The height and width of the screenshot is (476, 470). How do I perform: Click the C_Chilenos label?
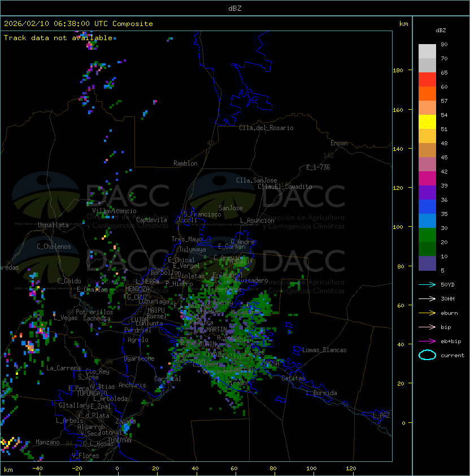click(x=54, y=246)
